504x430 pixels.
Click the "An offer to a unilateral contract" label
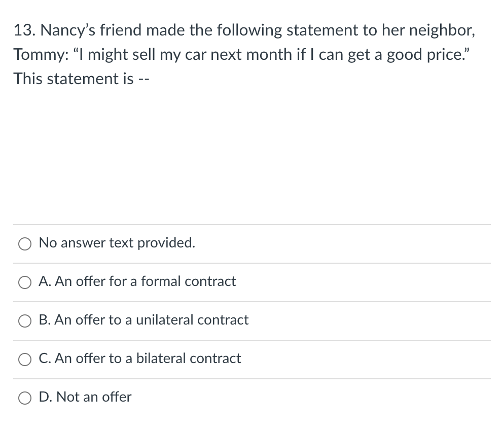click(x=151, y=320)
